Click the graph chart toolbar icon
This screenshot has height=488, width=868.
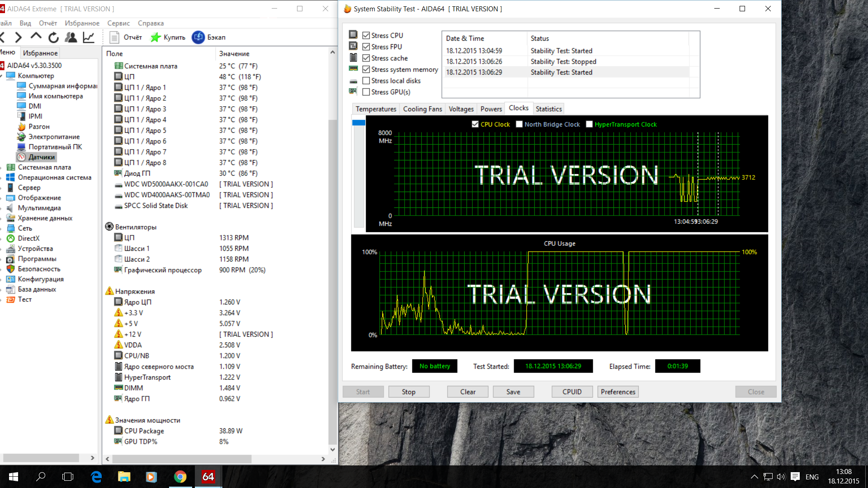point(89,38)
